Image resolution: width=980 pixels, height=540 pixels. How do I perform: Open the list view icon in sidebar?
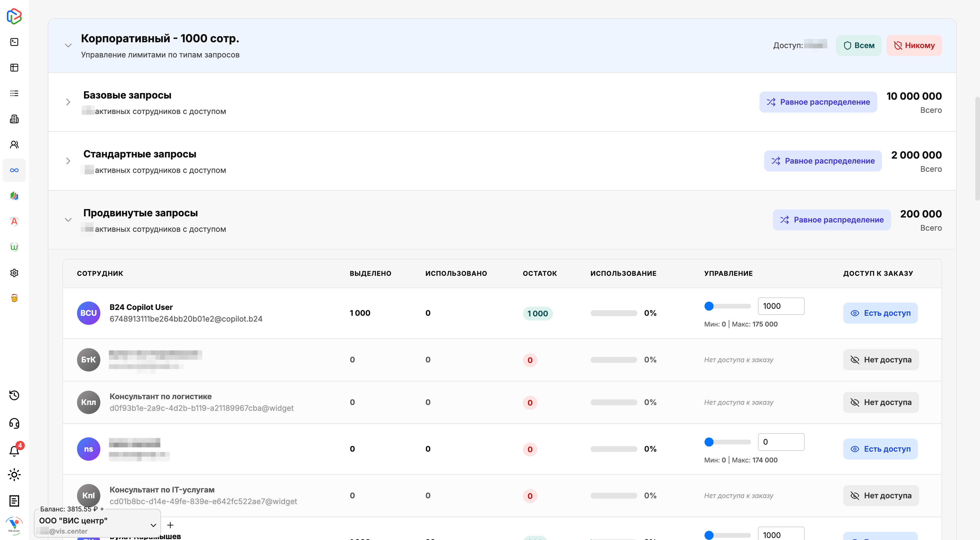click(15, 93)
